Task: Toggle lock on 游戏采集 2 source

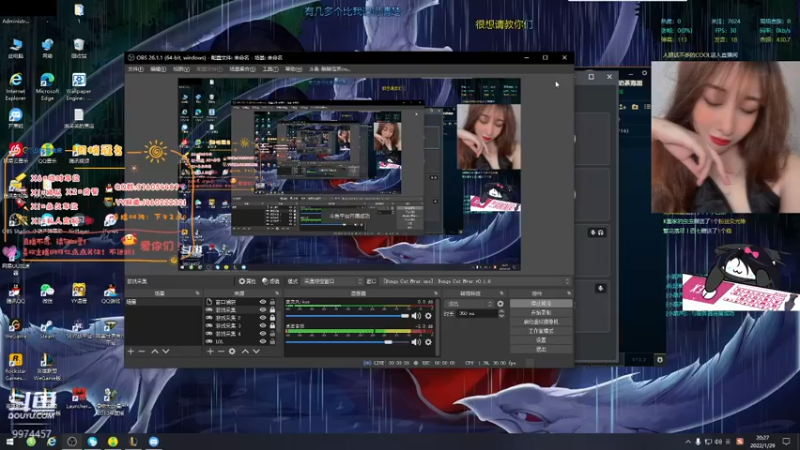Action: (x=272, y=317)
